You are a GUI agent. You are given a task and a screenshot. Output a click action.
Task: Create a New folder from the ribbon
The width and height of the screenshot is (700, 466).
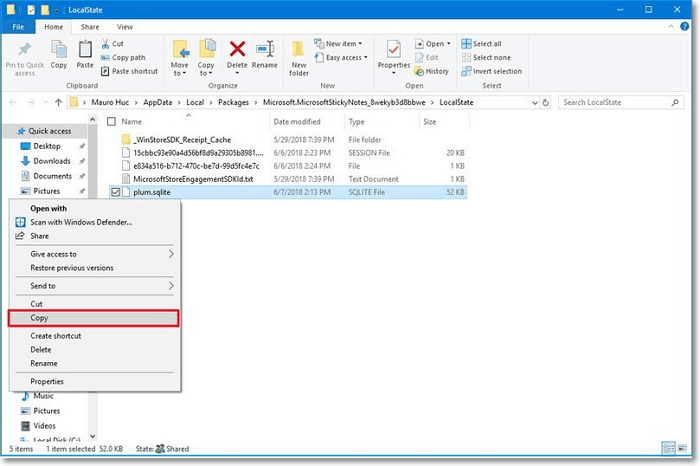coord(299,55)
